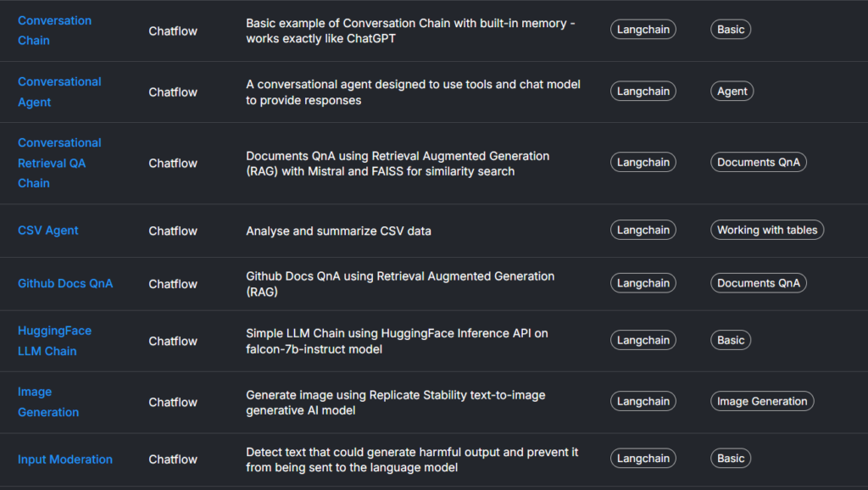Click the Agent category tag
The image size is (868, 490).
(x=732, y=92)
